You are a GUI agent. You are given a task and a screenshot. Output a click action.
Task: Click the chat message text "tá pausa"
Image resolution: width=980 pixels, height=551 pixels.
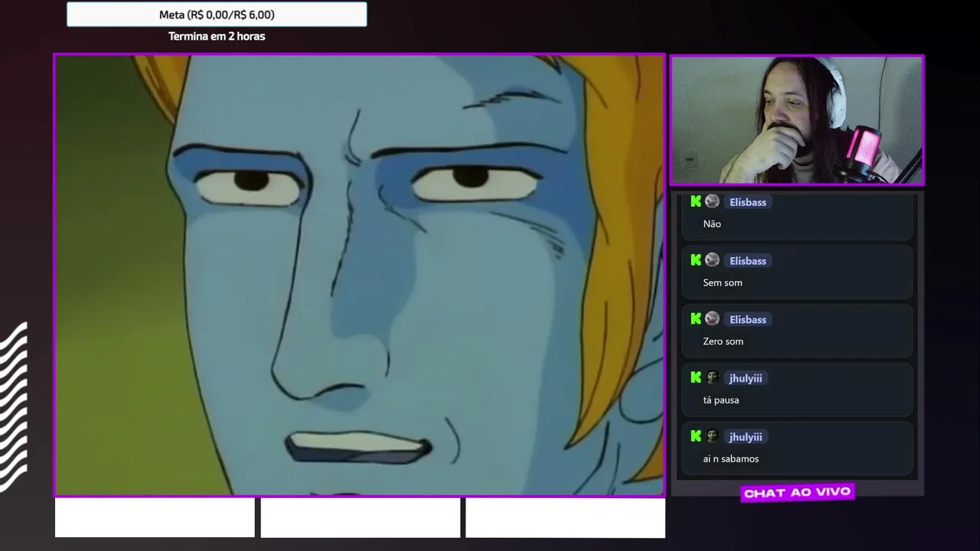click(x=721, y=400)
